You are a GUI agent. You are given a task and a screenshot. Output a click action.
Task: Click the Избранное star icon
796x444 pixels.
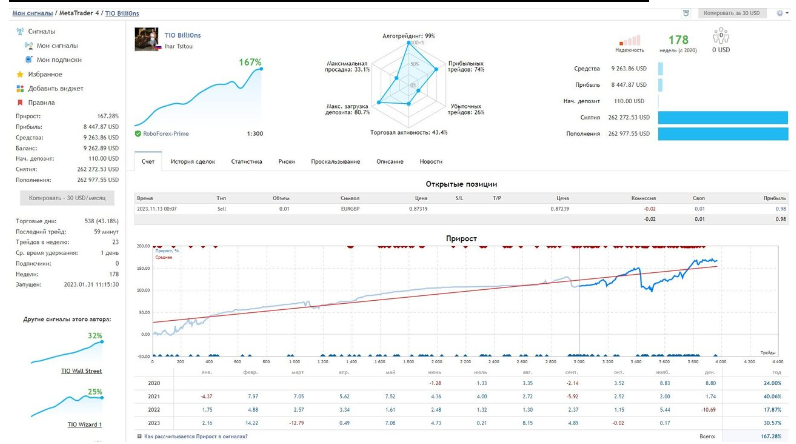pos(20,74)
